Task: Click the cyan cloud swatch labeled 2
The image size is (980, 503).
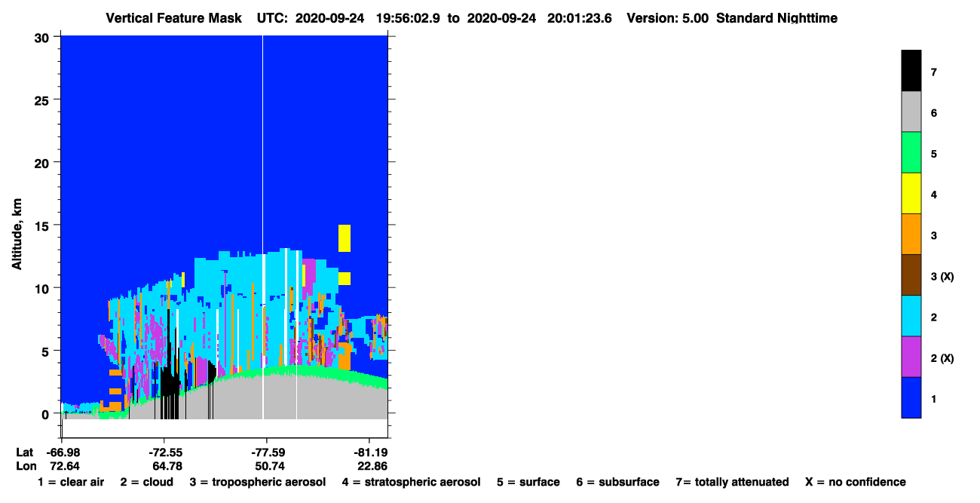Action: coord(911,315)
